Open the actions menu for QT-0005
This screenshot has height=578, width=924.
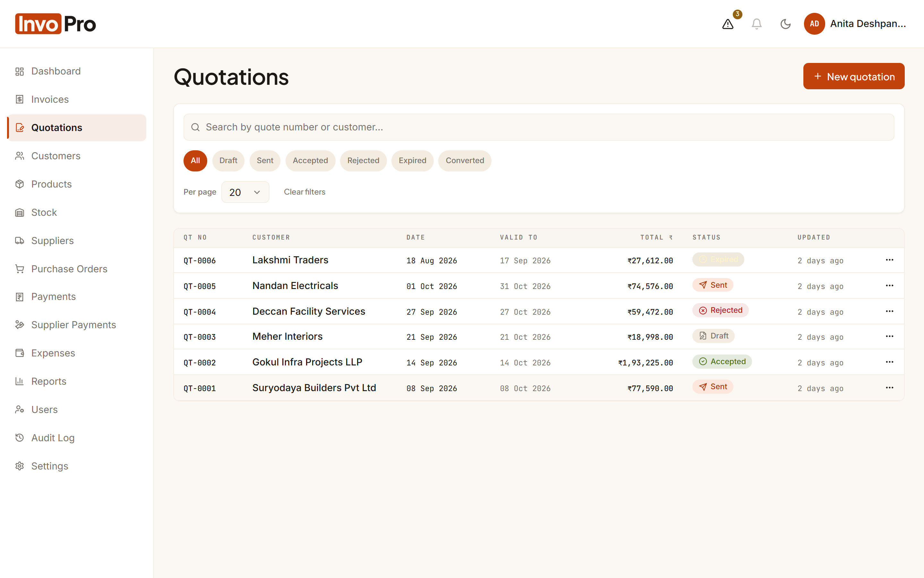[889, 285]
